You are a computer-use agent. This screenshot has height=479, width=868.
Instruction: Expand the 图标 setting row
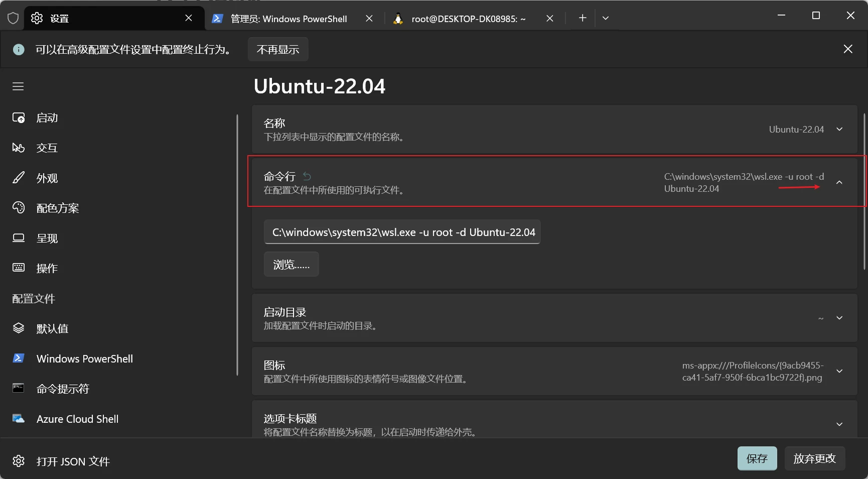point(839,371)
